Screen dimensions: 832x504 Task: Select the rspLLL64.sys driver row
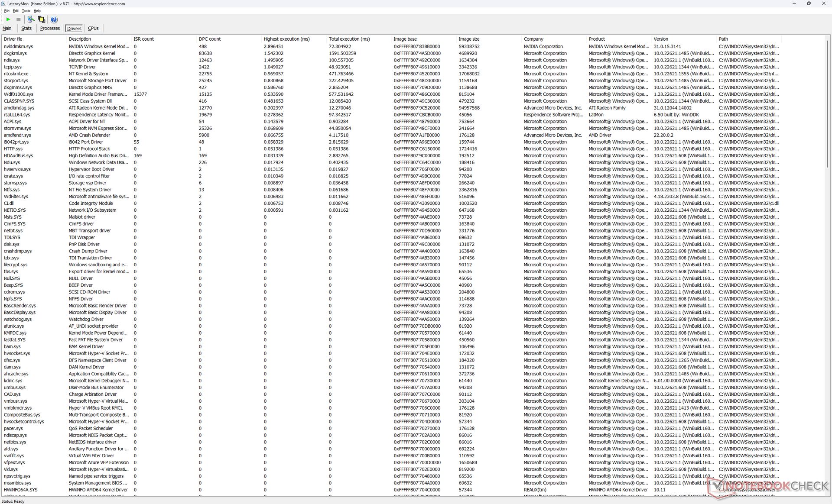[x=391, y=115]
